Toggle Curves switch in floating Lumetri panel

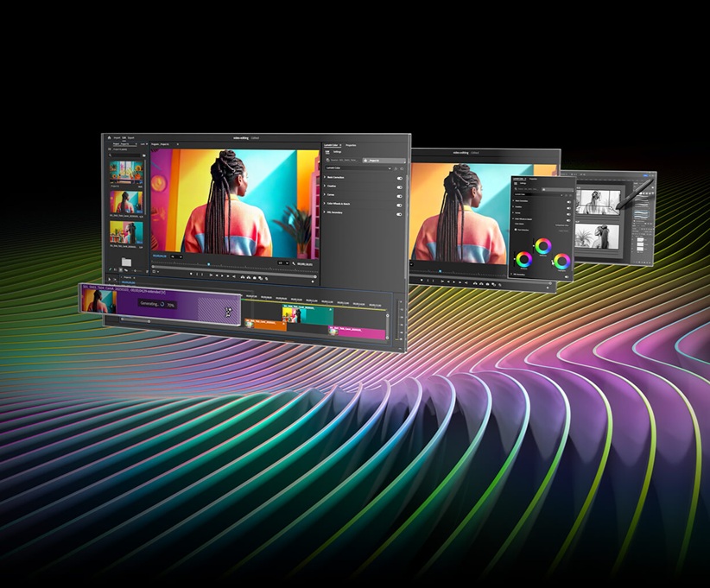[568, 214]
